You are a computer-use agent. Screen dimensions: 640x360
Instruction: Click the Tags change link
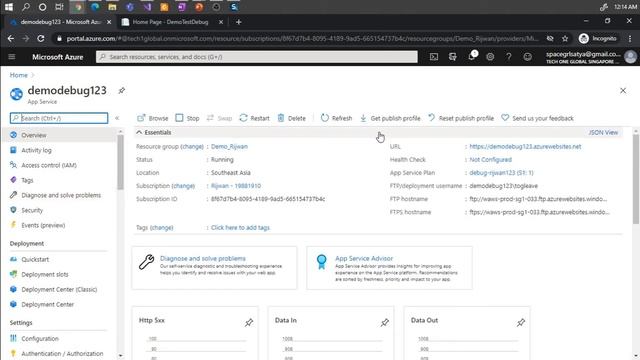pos(162,227)
